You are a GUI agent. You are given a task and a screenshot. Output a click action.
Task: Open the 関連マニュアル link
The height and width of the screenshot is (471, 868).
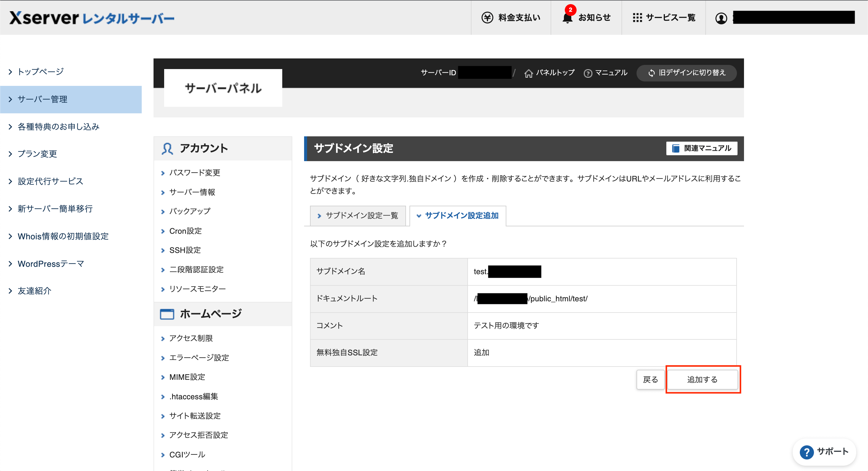pyautogui.click(x=701, y=148)
